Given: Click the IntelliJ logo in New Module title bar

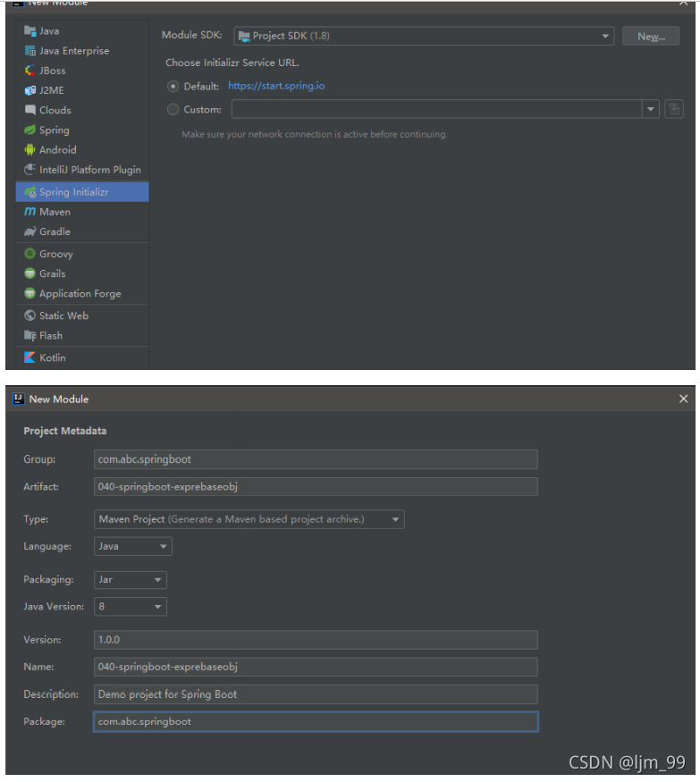Looking at the screenshot, I should click(19, 399).
